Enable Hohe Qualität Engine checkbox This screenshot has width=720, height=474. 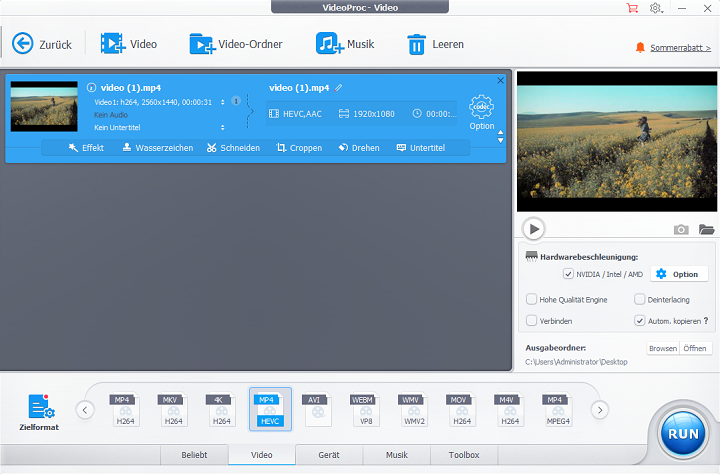532,299
